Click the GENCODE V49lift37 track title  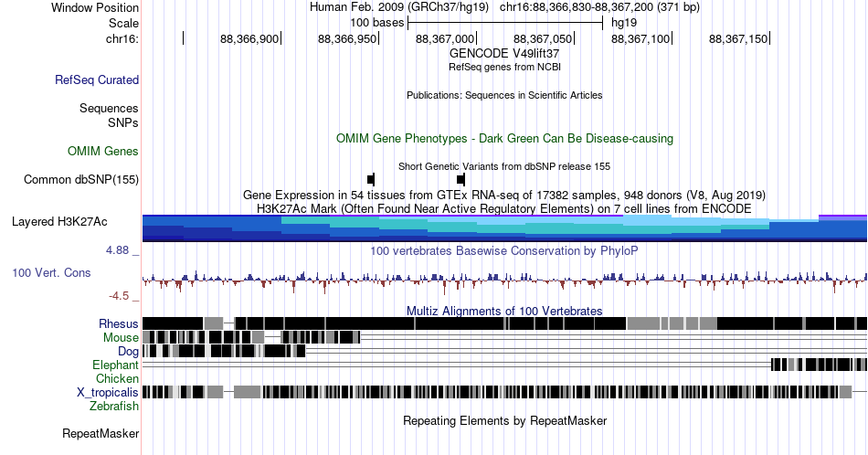[504, 54]
